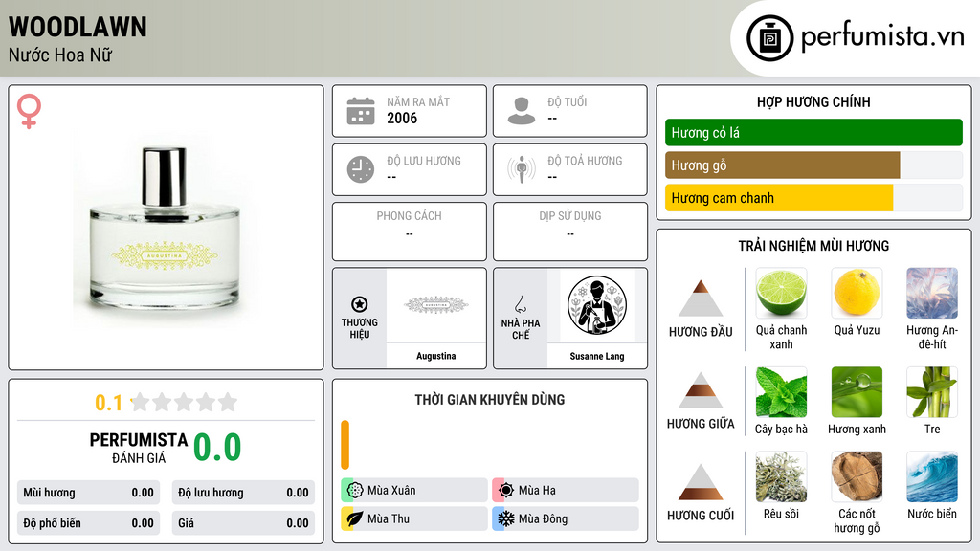This screenshot has height=551, width=980.
Task: Select the Nước biển note image
Action: tap(932, 476)
